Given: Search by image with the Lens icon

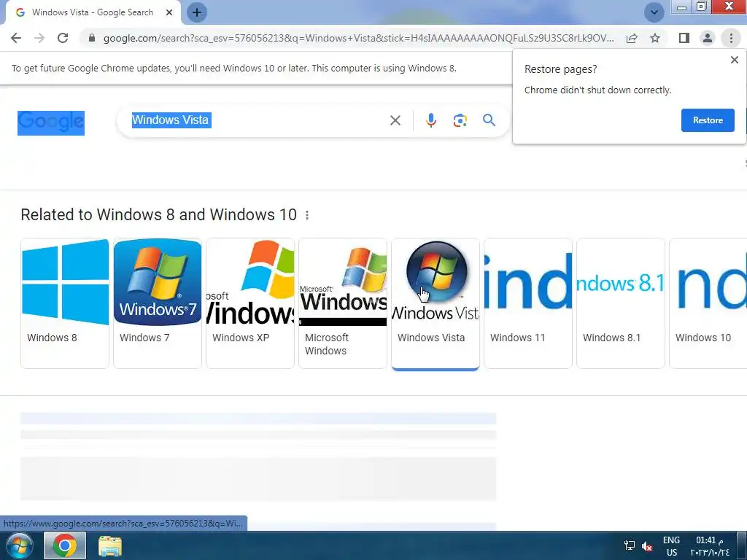Looking at the screenshot, I should [x=460, y=120].
